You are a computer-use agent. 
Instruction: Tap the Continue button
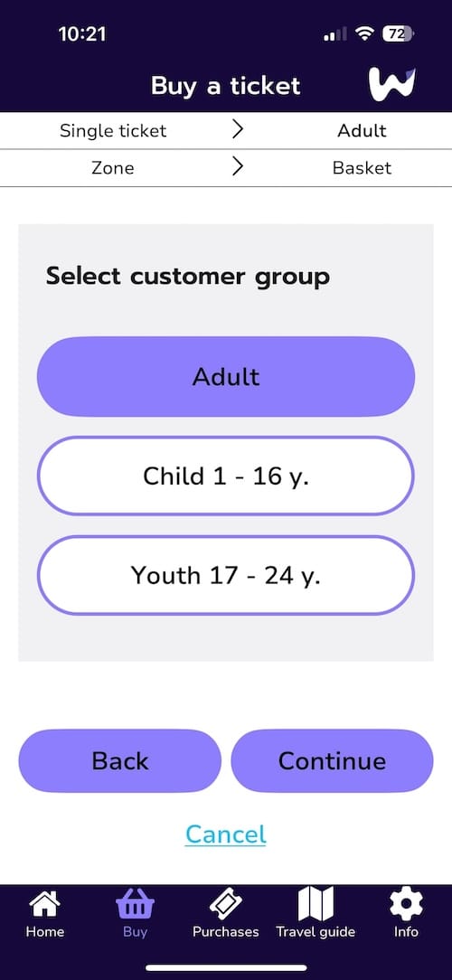point(332,760)
